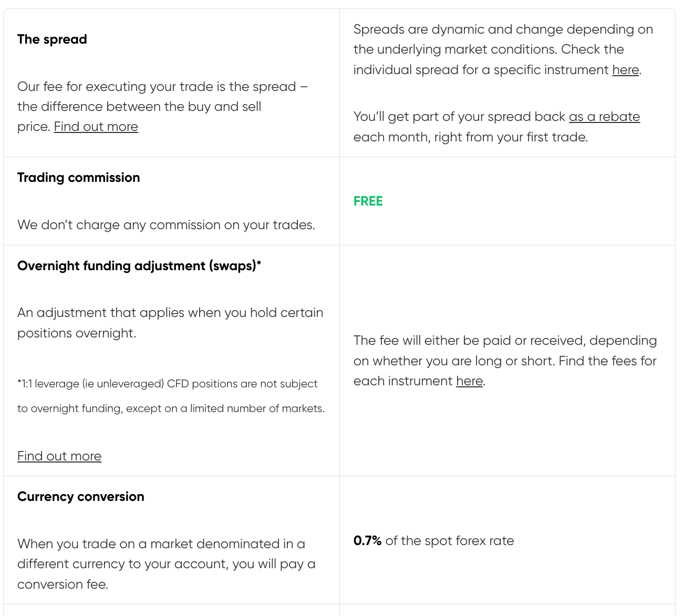684x616 pixels.
Task: Open 'Find out more' under overnight funding
Action: 59,456
